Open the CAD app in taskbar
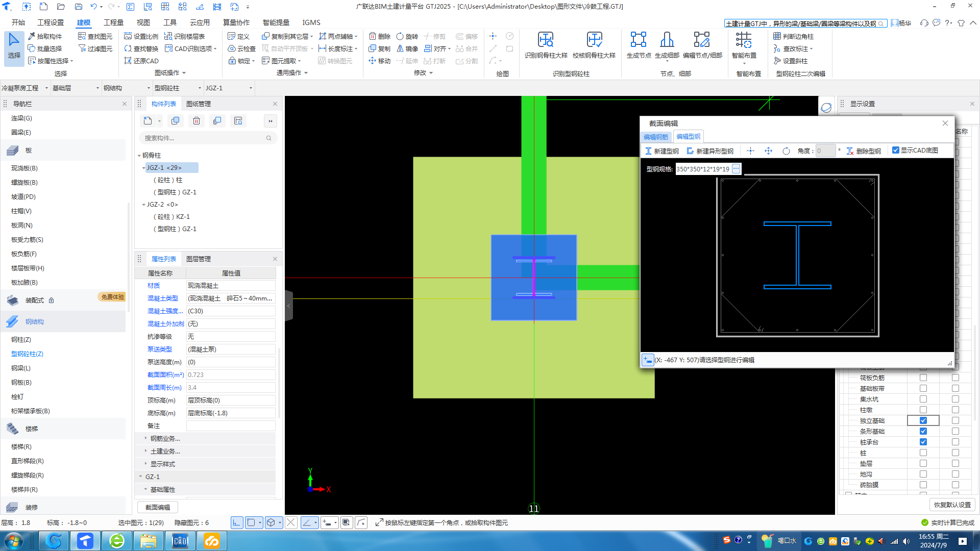This screenshot has width=980, height=551. 180,541
